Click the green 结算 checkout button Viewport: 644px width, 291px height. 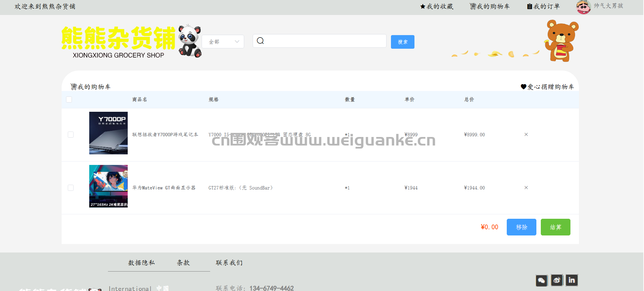point(555,227)
